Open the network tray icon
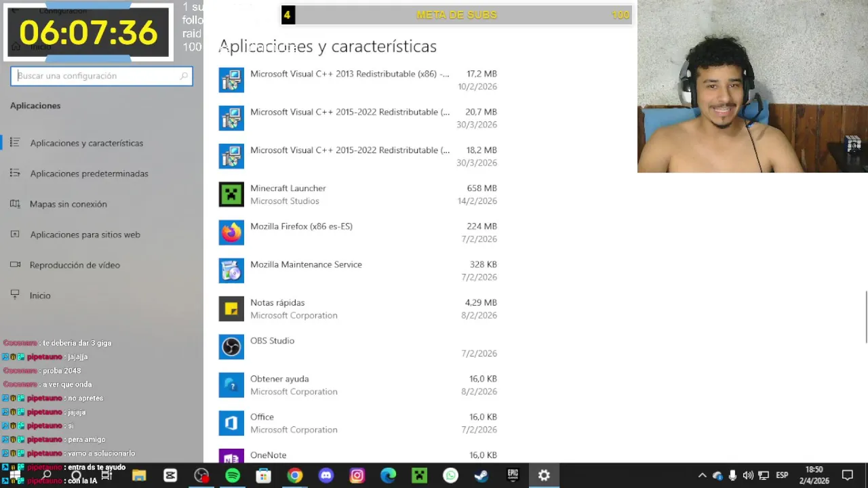 point(764,476)
